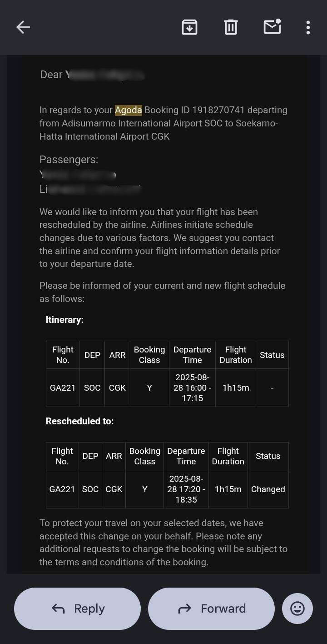Forward this email
327x644 pixels.
(211, 608)
